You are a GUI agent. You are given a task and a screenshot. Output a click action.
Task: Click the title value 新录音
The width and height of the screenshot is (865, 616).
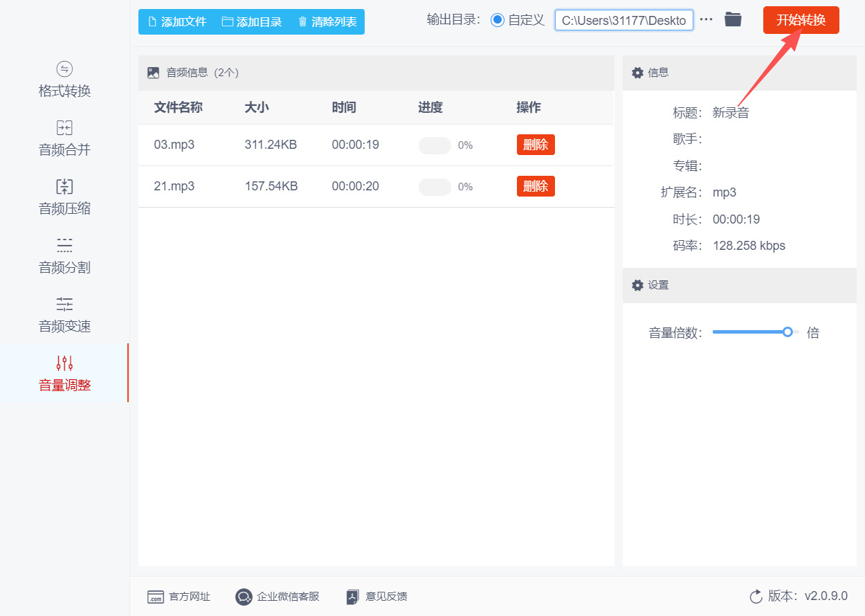tap(731, 113)
